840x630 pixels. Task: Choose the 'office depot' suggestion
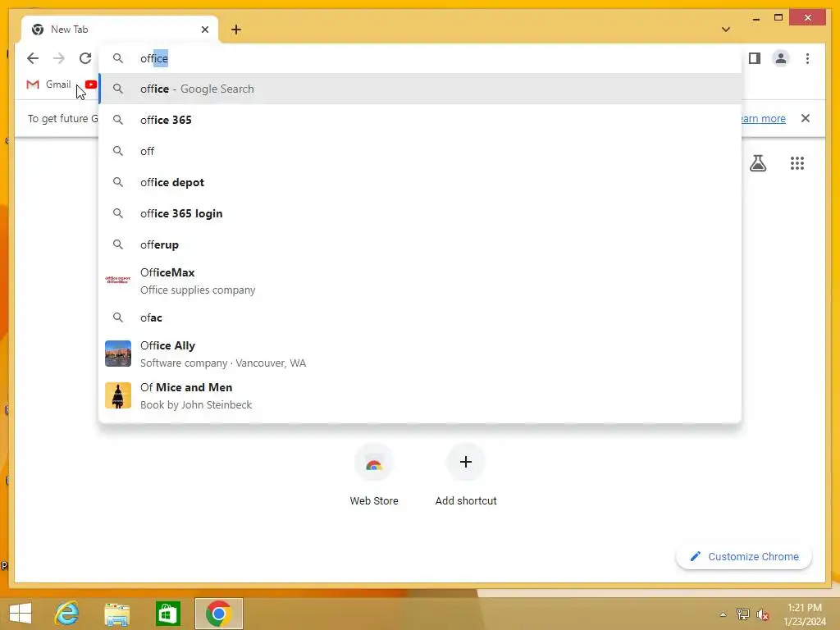coord(420,182)
